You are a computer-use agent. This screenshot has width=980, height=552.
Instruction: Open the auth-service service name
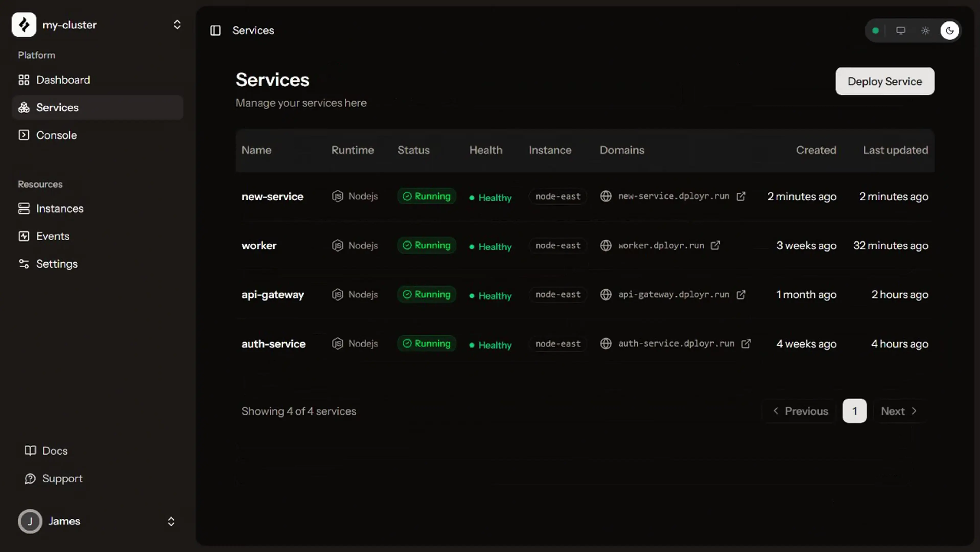point(274,343)
